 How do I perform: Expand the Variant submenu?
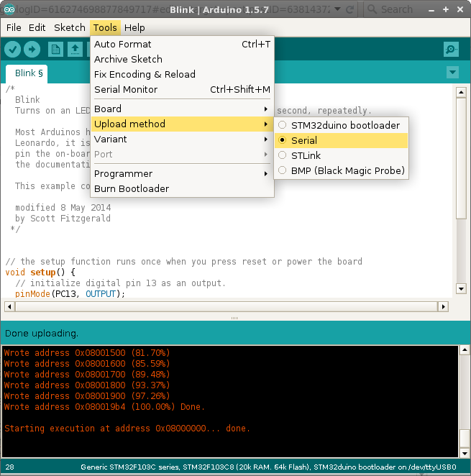point(182,139)
